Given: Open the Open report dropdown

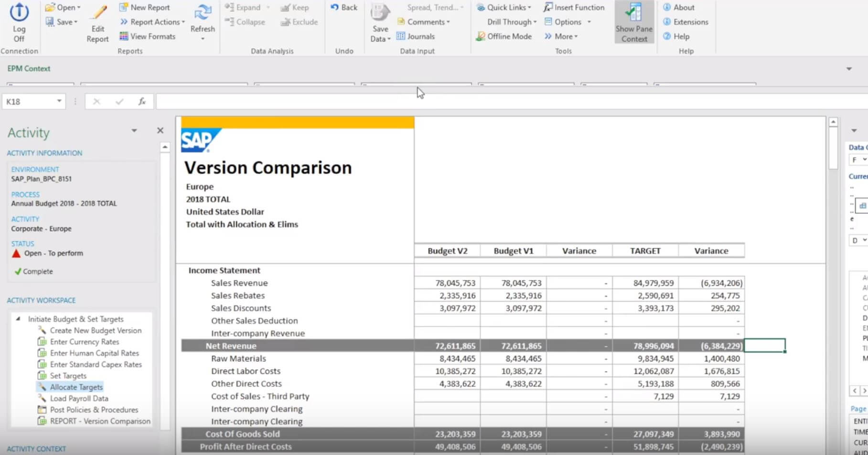Looking at the screenshot, I should click(x=63, y=8).
